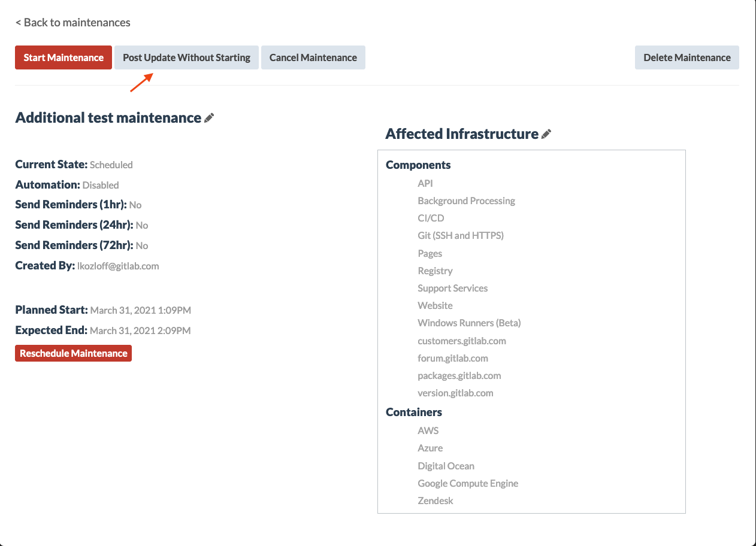Screen dimensions: 756x546
Task: Click the pencil icon beside Additional test maintenance
Action: (x=209, y=119)
